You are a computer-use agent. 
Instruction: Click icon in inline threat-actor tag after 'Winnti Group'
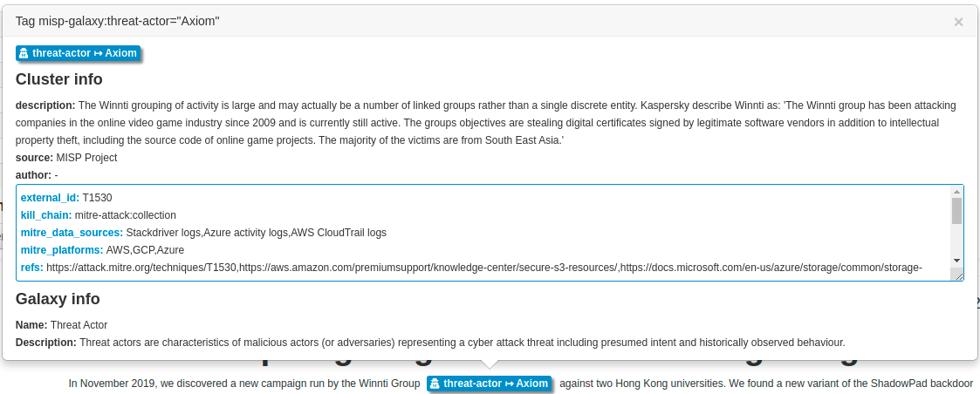[435, 384]
